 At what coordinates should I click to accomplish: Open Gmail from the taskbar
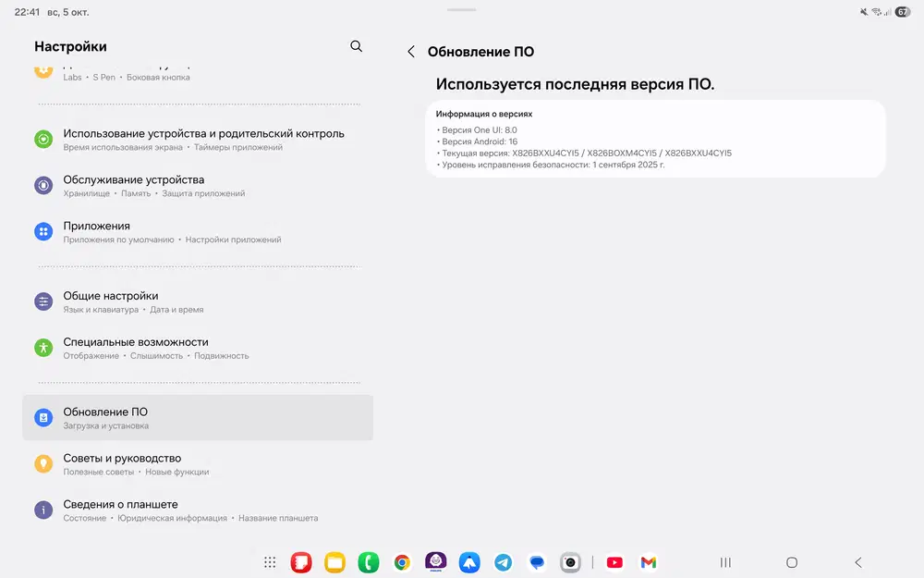(649, 562)
